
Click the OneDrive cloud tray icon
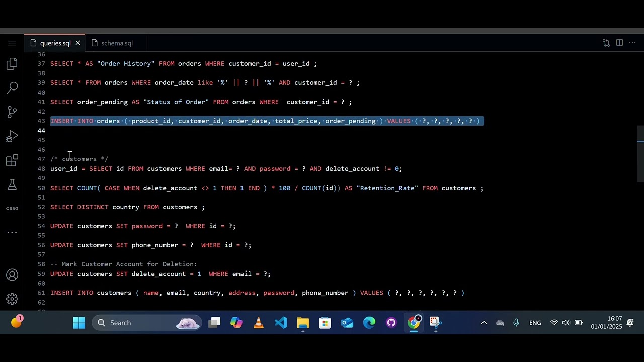tap(500, 323)
